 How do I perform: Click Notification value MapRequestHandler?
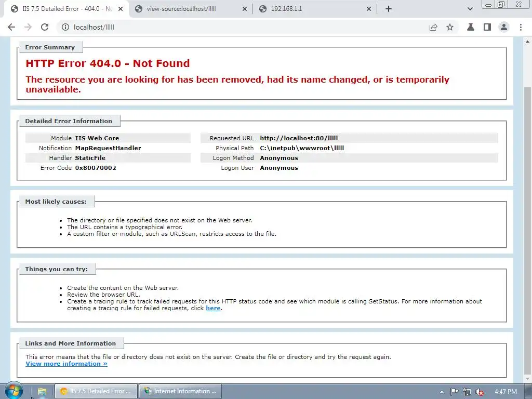point(108,148)
